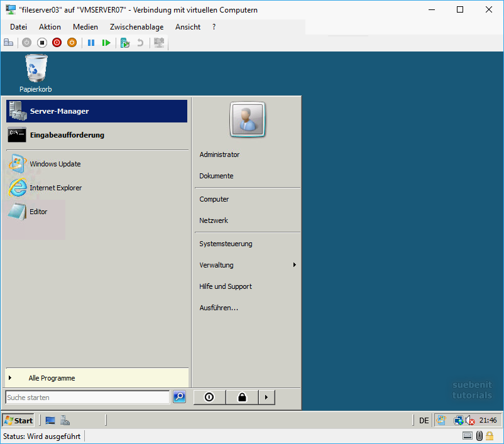Open the Datei menu
The width and height of the screenshot is (504, 444).
tap(18, 27)
